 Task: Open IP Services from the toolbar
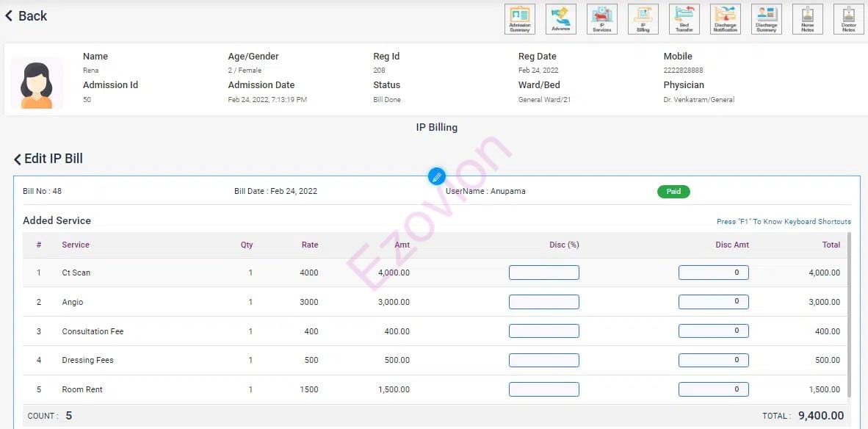602,19
